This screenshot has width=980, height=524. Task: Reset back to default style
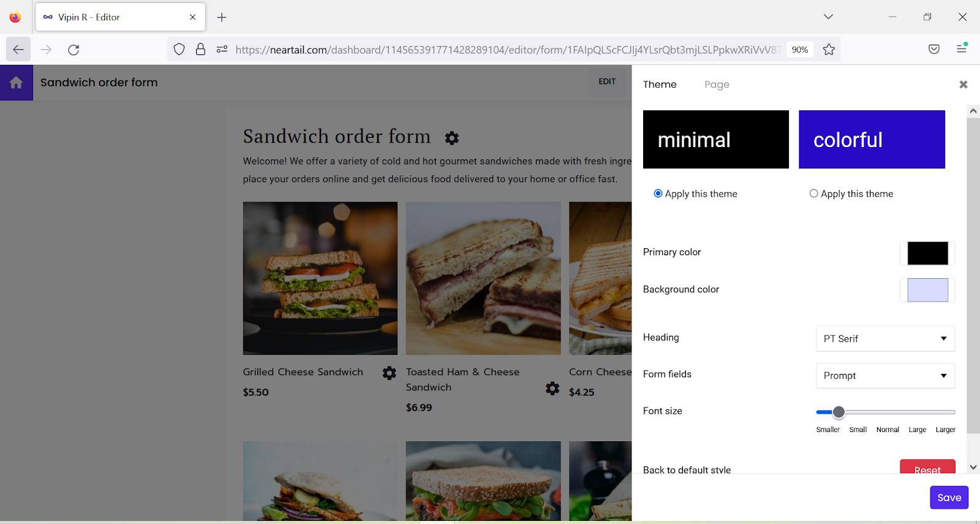927,469
